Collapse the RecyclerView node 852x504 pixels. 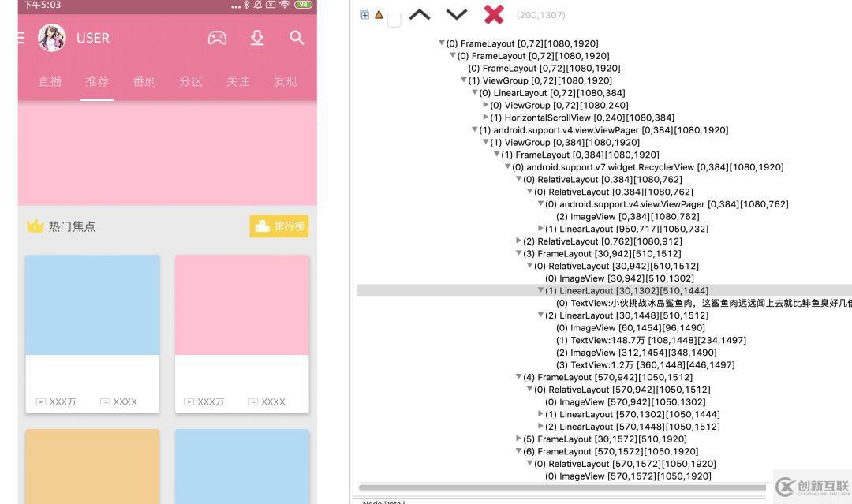507,166
